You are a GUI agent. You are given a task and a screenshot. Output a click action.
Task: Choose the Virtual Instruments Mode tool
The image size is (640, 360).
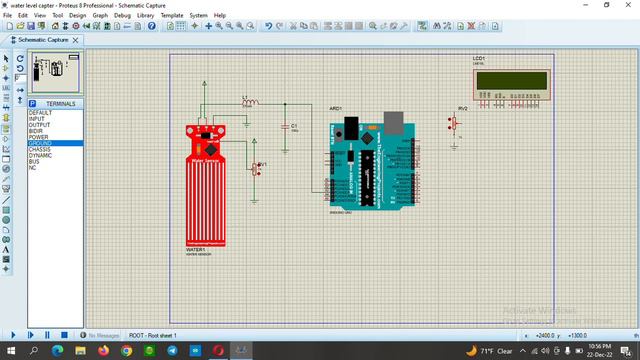[x=6, y=189]
